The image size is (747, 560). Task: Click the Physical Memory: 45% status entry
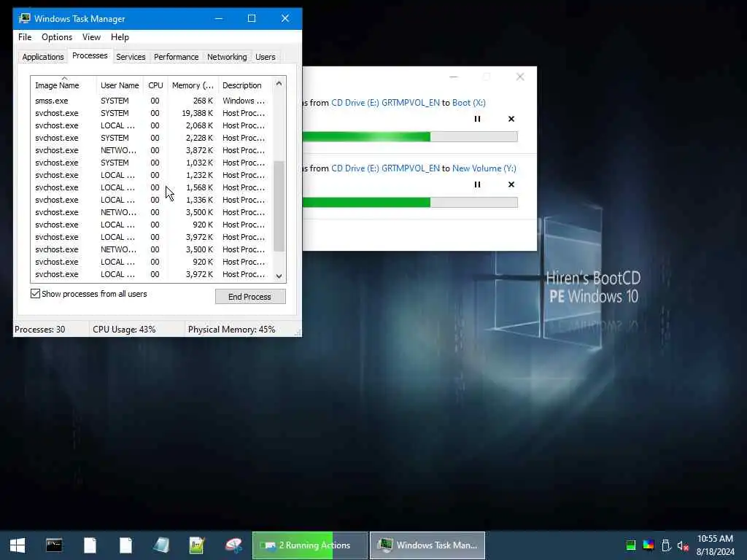(x=231, y=330)
